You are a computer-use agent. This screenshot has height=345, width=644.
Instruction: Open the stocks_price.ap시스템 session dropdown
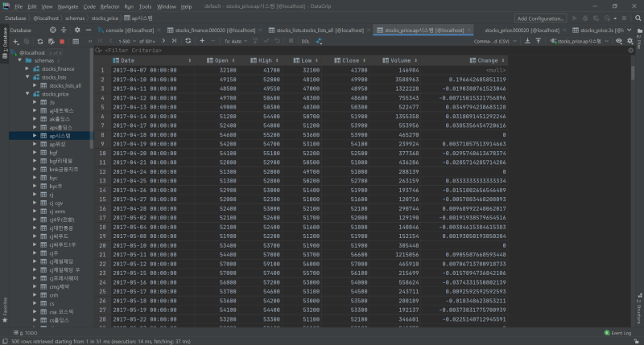pos(579,42)
